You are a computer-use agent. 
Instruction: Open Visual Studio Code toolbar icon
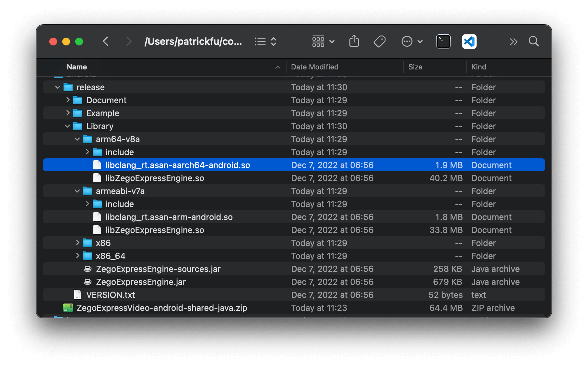[469, 42]
